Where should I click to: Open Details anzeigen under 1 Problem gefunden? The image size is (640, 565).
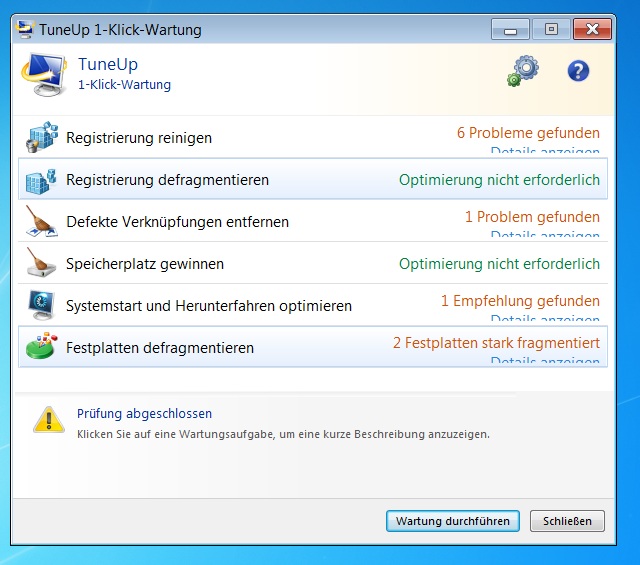point(545,235)
